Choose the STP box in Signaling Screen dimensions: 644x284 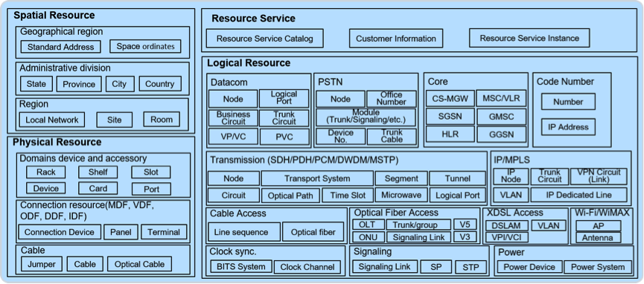click(471, 267)
